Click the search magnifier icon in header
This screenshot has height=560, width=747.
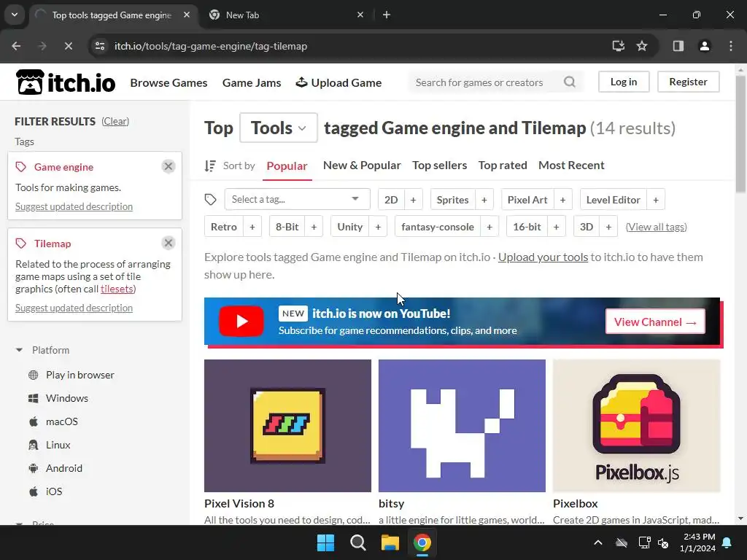point(569,82)
